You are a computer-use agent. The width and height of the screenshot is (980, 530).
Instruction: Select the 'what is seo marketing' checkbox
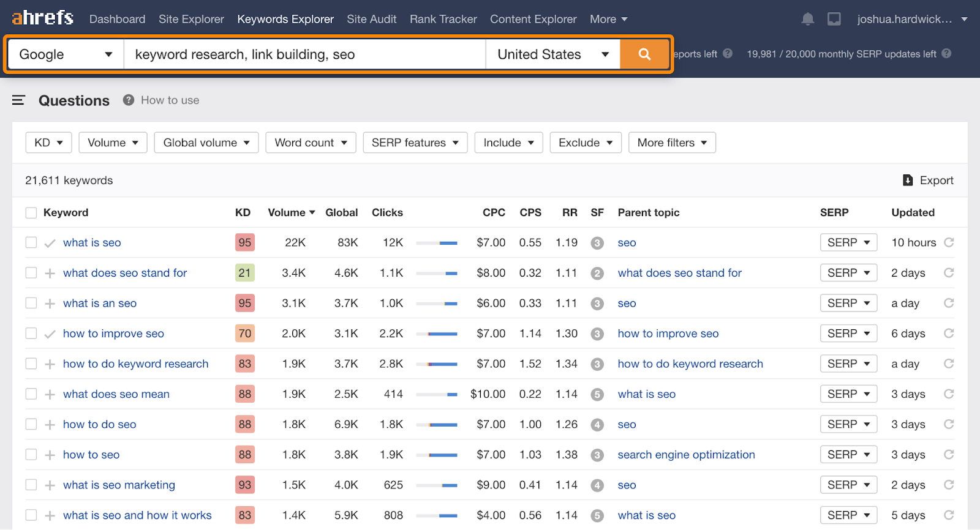pyautogui.click(x=31, y=485)
